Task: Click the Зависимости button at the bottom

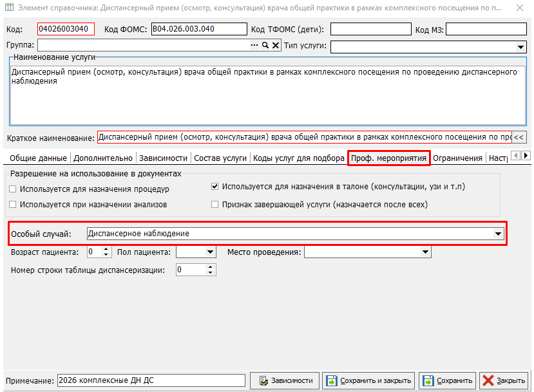Action: [x=285, y=380]
